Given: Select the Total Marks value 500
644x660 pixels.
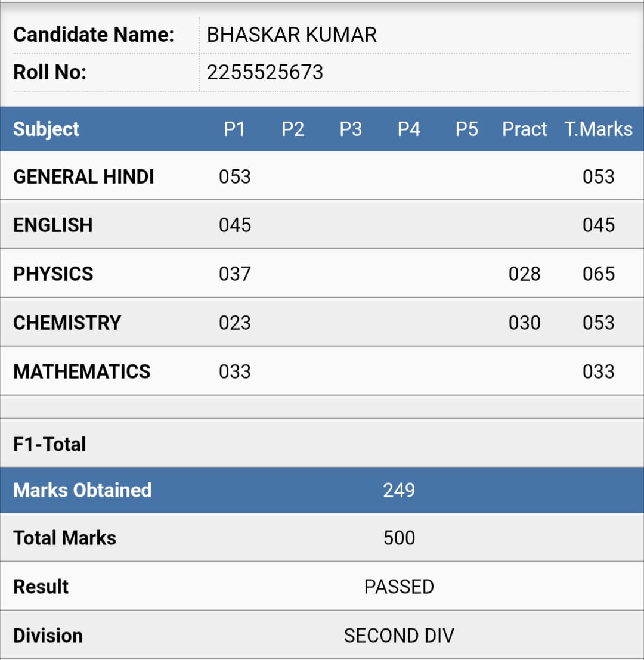Looking at the screenshot, I should coord(399,538).
